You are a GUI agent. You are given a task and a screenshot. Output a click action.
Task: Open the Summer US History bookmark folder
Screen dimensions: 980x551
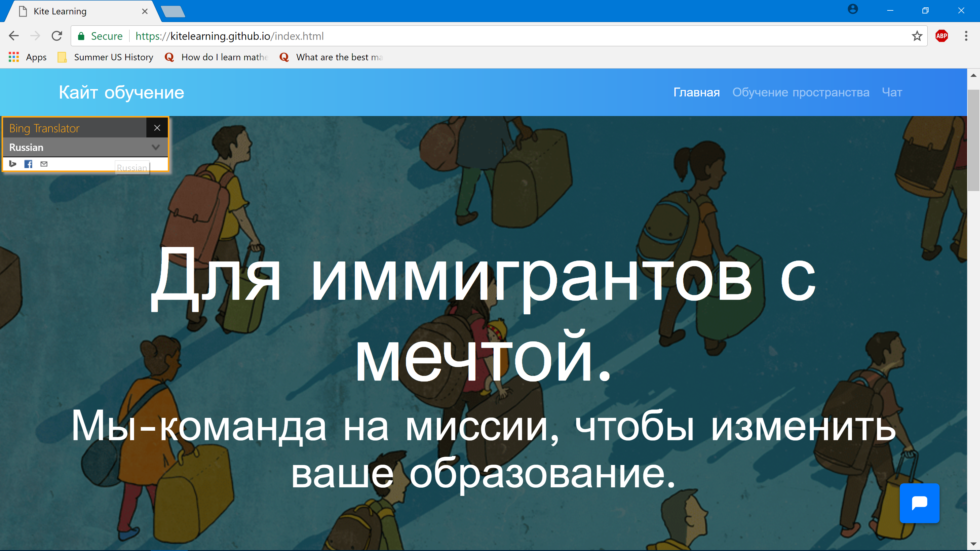pyautogui.click(x=105, y=57)
